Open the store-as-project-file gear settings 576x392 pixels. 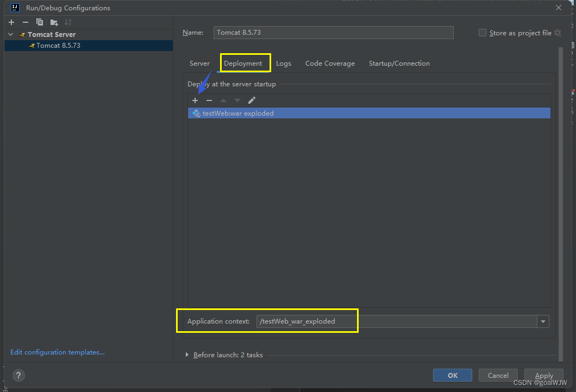(x=558, y=33)
